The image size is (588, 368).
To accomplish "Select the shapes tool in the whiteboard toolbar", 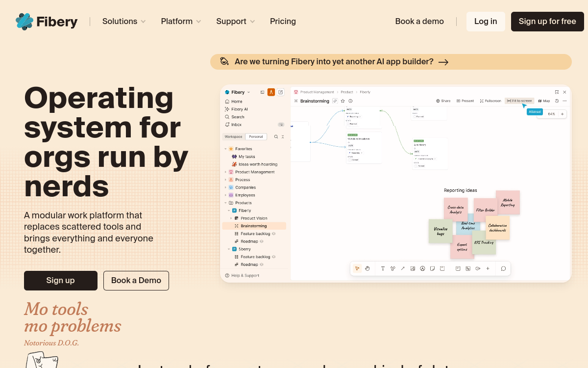I will (x=392, y=268).
